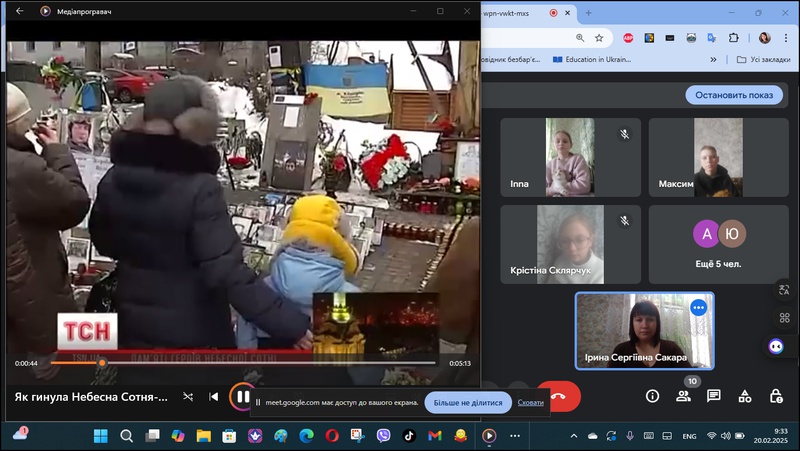Open a new Chrome tab

pos(588,12)
